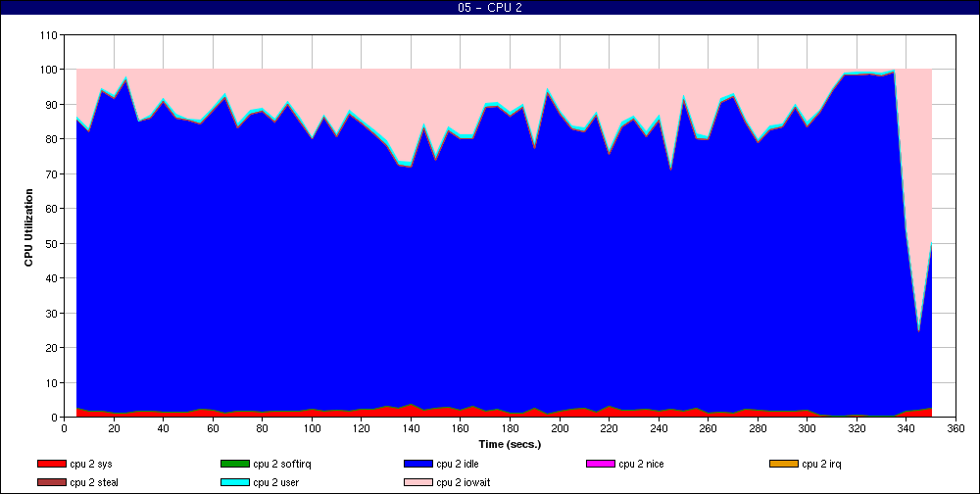Select the 'cpu 2 nice' legend label
This screenshot has height=494, width=980.
click(x=641, y=464)
